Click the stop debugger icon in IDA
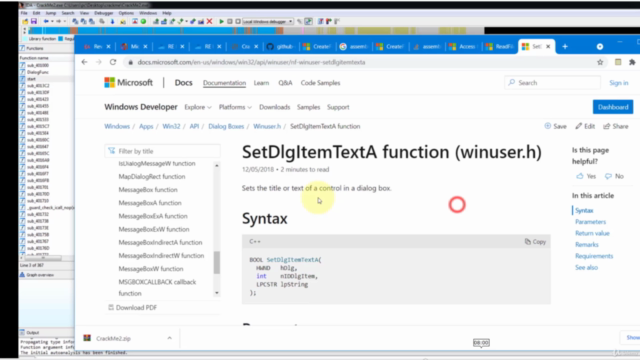This screenshot has width=640, height=360. tap(238, 22)
